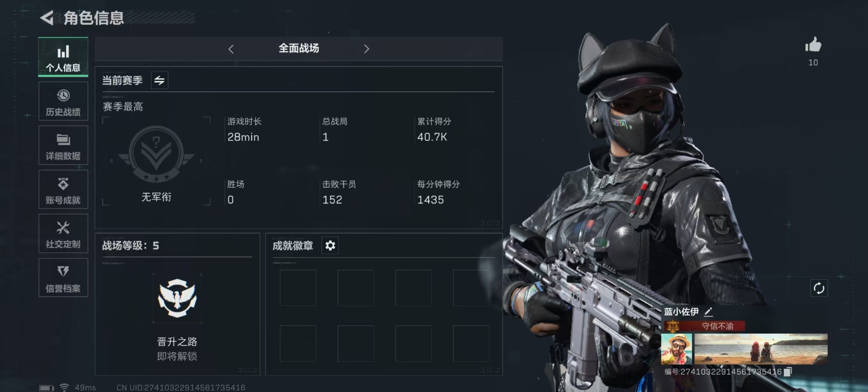Toggle season using swap icon beside 当前赛季
The image size is (868, 392).
[159, 80]
